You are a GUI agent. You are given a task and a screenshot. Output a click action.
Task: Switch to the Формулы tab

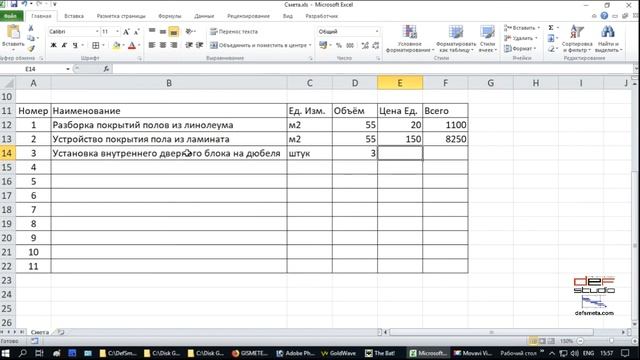[169, 16]
